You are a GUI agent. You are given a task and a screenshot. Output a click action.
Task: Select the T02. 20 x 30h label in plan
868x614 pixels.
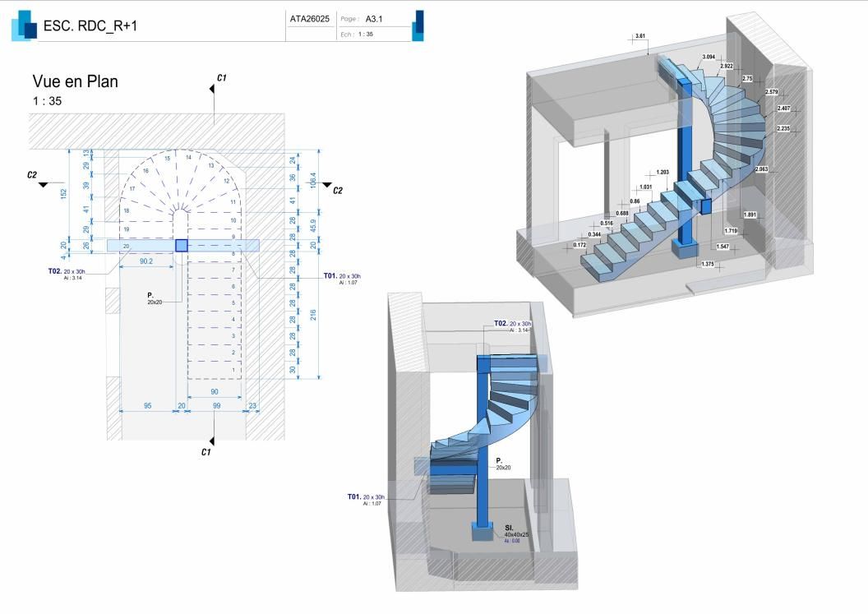pyautogui.click(x=67, y=271)
